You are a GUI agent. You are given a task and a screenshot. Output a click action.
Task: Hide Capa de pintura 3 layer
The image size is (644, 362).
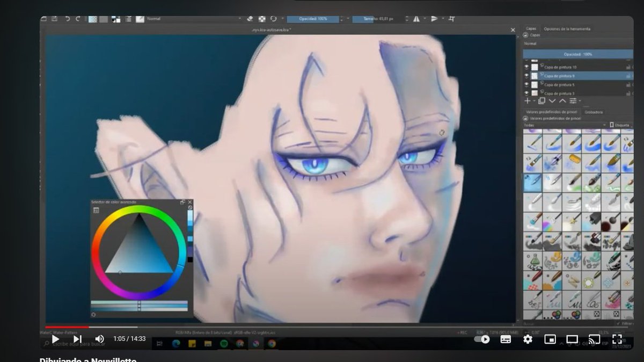click(526, 93)
